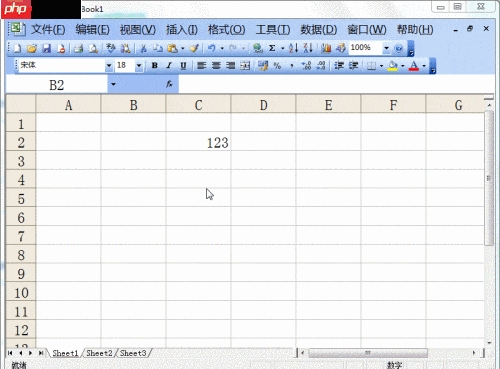Decrease the indent
This screenshot has width=500, height=369.
point(339,66)
